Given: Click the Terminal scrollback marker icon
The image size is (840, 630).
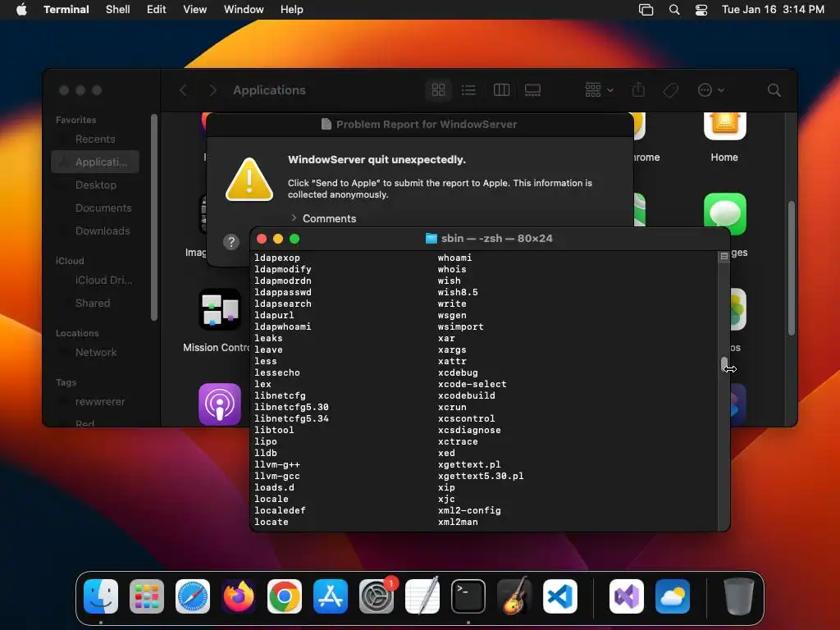Looking at the screenshot, I should tap(724, 257).
